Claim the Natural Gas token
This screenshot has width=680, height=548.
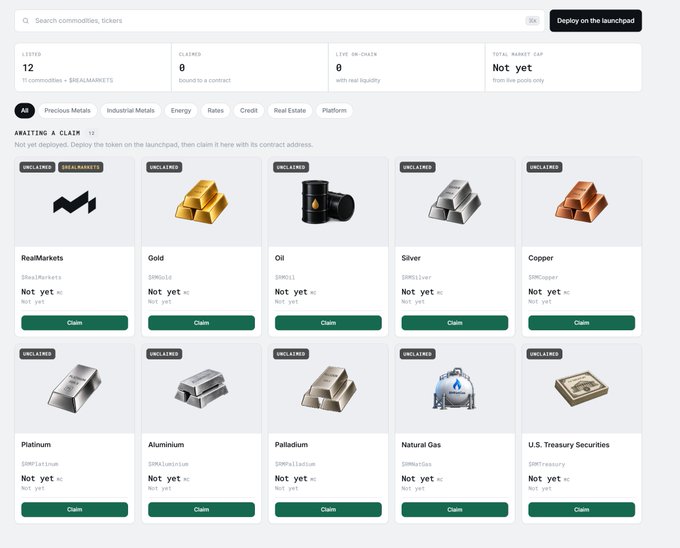455,509
